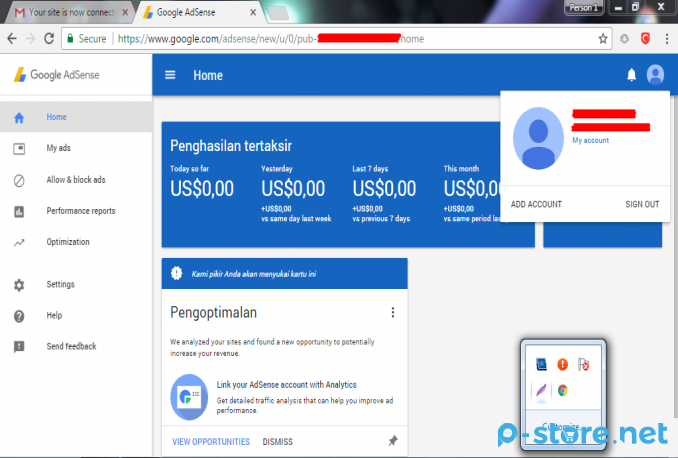The height and width of the screenshot is (458, 678).
Task: Open Settings from the sidebar
Action: click(60, 285)
